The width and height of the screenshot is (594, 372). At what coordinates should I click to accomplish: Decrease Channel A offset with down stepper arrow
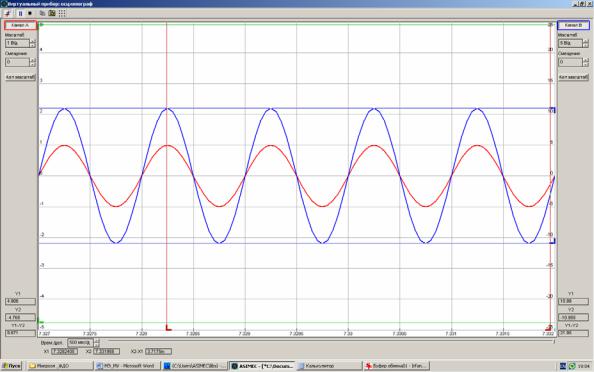pos(33,64)
